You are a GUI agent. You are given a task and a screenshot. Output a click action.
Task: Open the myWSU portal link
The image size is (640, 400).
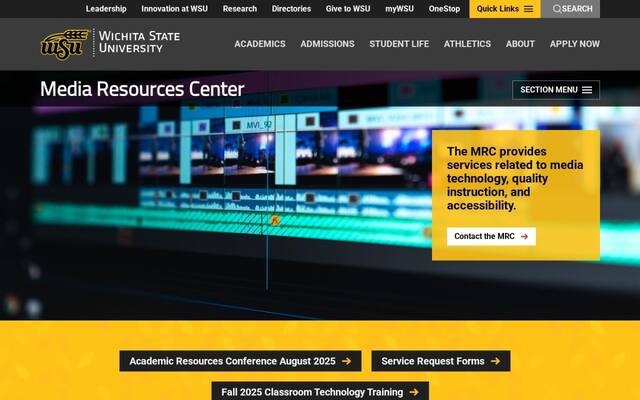click(399, 9)
